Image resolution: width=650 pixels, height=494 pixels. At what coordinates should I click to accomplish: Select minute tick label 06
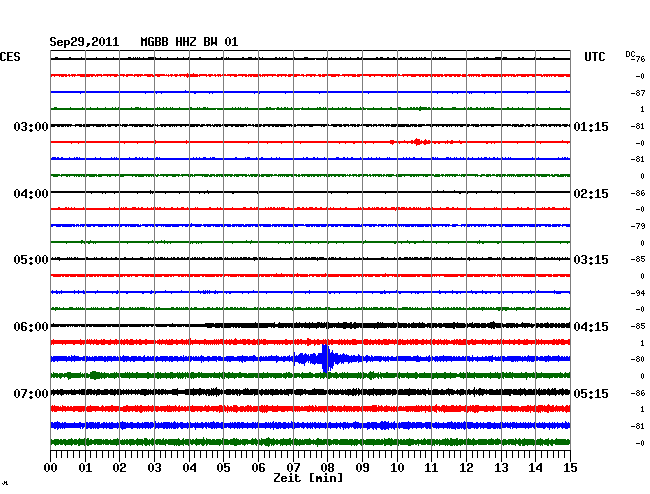pos(258,467)
